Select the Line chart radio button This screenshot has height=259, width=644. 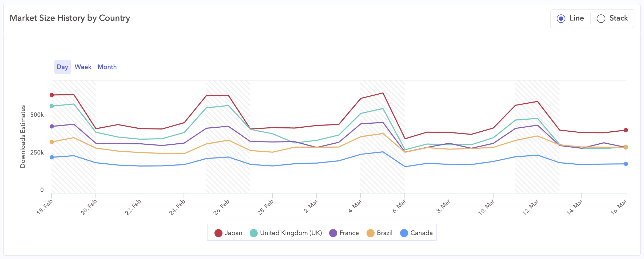coord(561,19)
